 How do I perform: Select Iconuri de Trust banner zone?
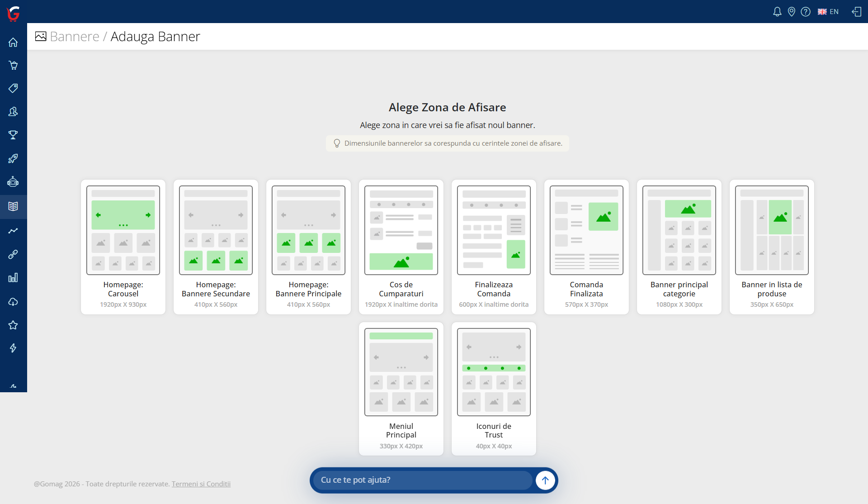pos(494,389)
